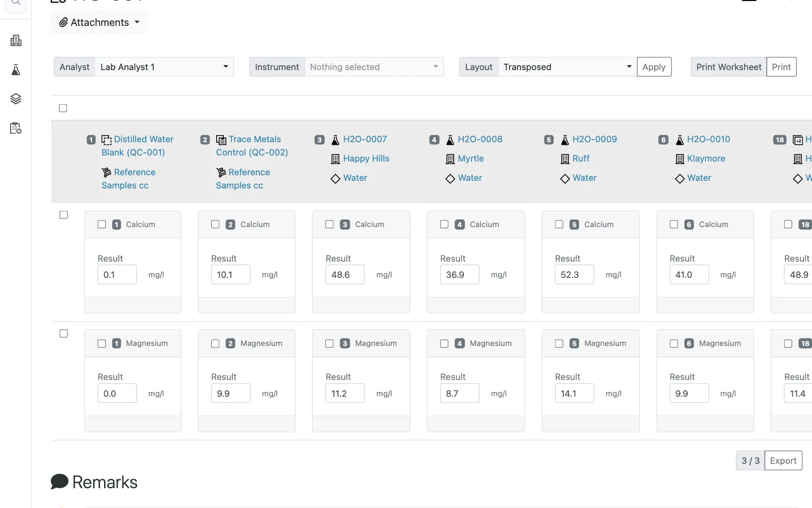Check Magnesium checkbox for position 6
812x508 pixels.
pyautogui.click(x=673, y=343)
